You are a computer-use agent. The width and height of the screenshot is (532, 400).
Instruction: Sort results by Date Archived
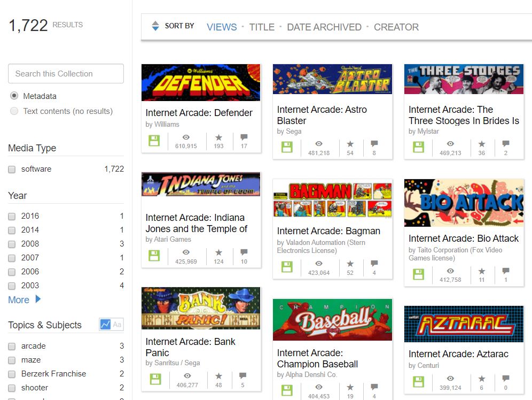point(324,27)
